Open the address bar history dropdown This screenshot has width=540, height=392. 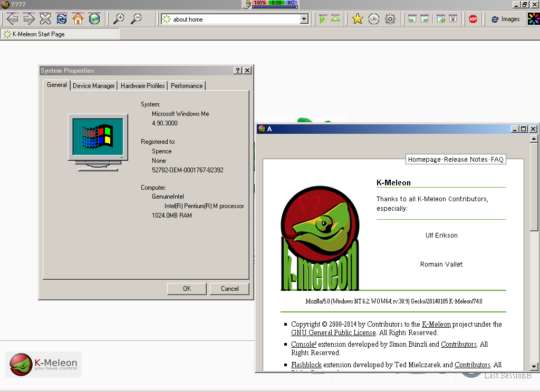pyautogui.click(x=304, y=19)
